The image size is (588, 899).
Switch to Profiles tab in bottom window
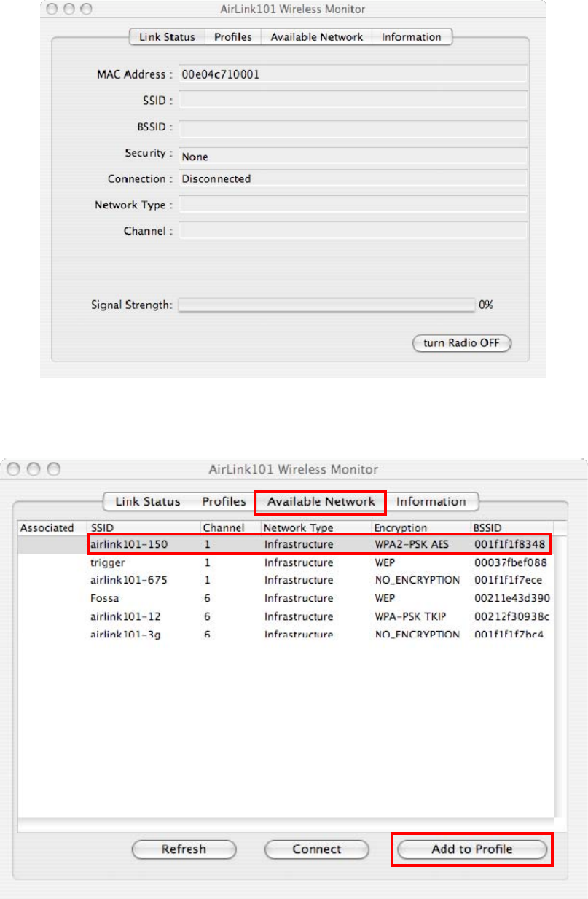[x=224, y=501]
